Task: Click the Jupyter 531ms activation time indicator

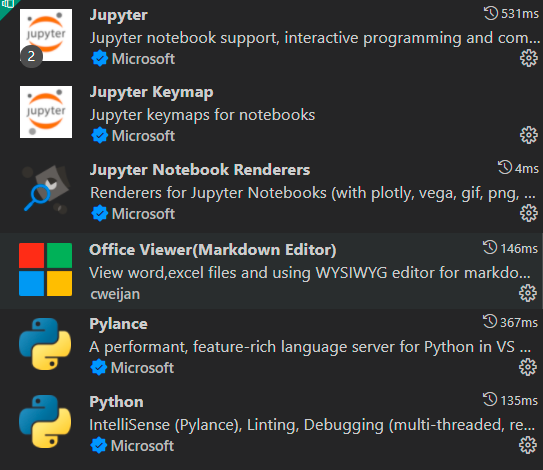Action: [x=511, y=14]
